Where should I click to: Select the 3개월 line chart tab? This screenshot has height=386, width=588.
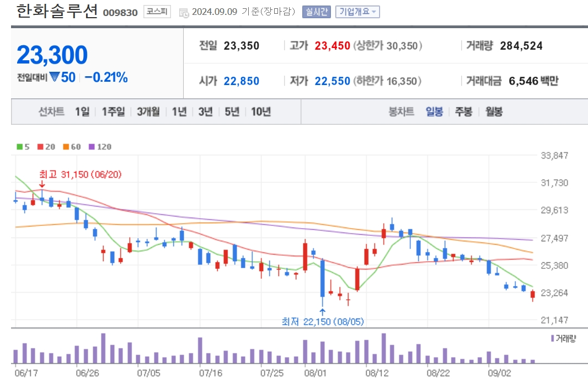pos(148,112)
